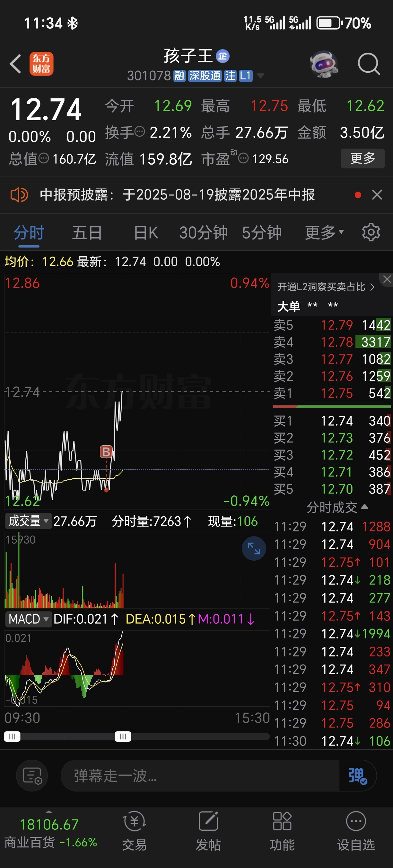Tap the Bluetooth status icon

pos(72,23)
